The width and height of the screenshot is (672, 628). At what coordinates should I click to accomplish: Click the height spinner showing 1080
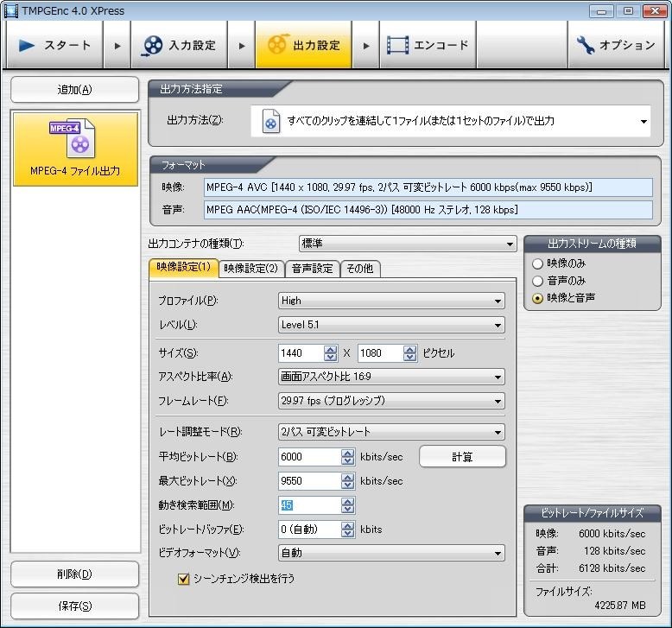coord(409,353)
